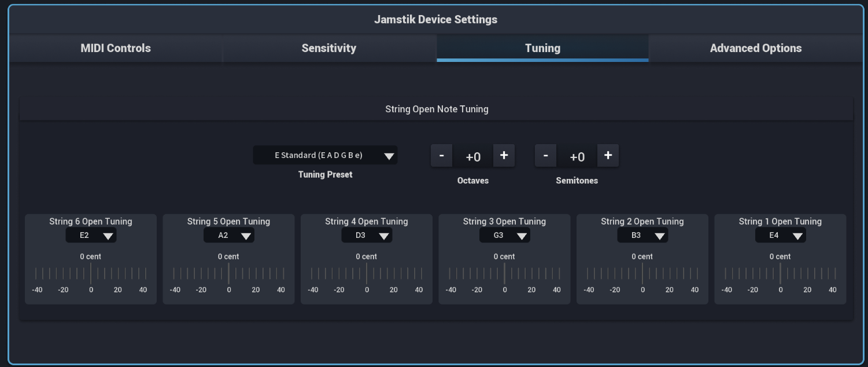868x367 pixels.
Task: Click the Jamstik Device Settings title
Action: (435, 19)
